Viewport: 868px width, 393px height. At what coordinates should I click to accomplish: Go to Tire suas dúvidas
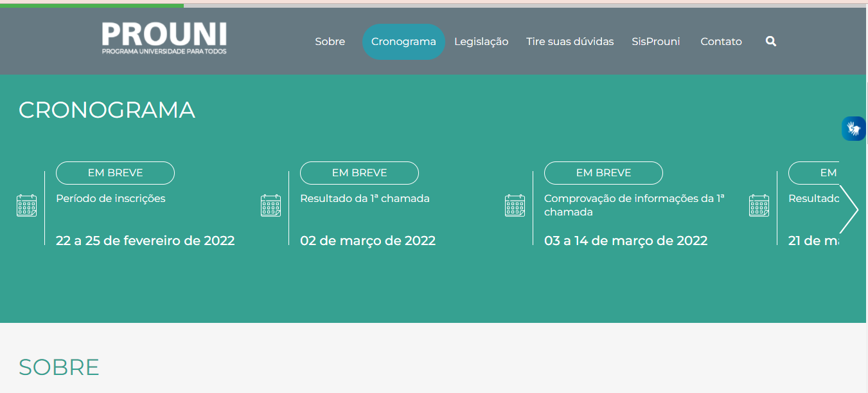click(570, 42)
